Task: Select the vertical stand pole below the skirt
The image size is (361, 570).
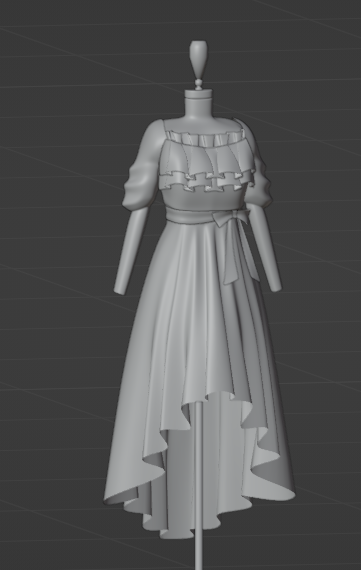Action: coord(198,486)
